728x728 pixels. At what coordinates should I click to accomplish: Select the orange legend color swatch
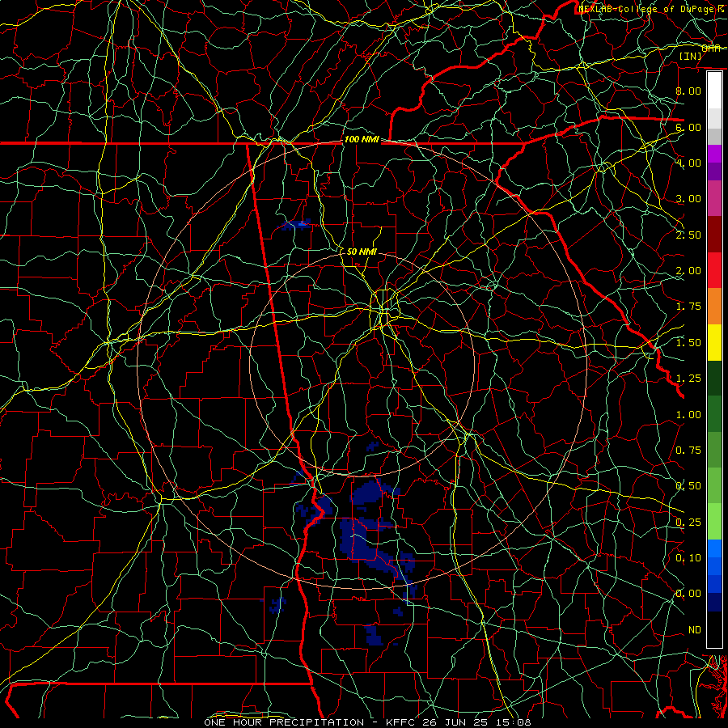pos(714,307)
